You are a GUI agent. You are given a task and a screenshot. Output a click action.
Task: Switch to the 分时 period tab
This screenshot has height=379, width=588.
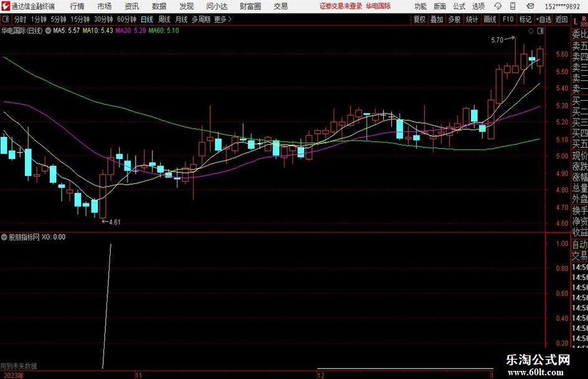[20, 19]
